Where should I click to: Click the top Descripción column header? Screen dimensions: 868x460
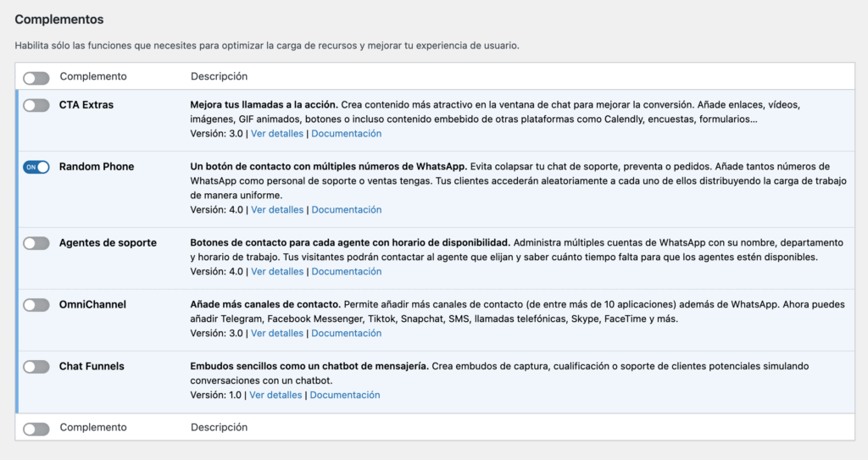pyautogui.click(x=219, y=76)
